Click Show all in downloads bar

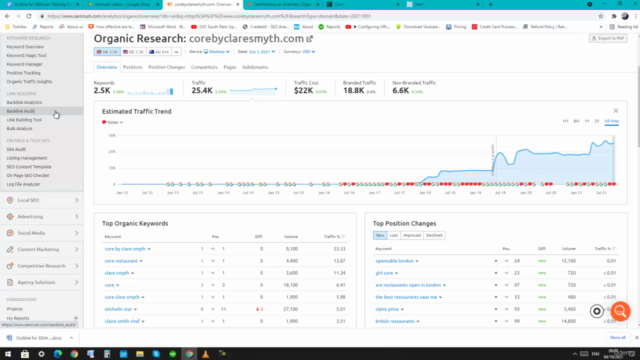click(618, 338)
